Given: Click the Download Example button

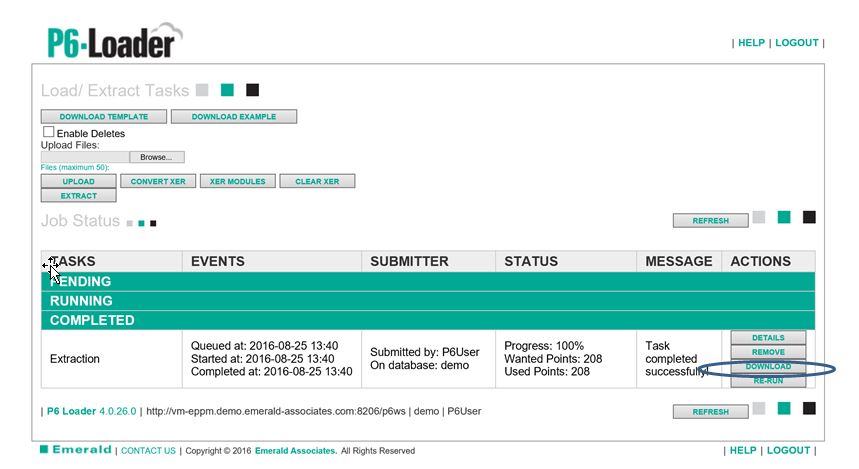Looking at the screenshot, I should pyautogui.click(x=234, y=117).
